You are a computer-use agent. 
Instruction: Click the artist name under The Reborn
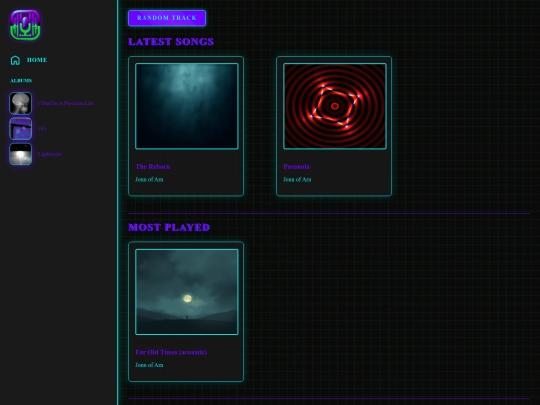click(149, 179)
